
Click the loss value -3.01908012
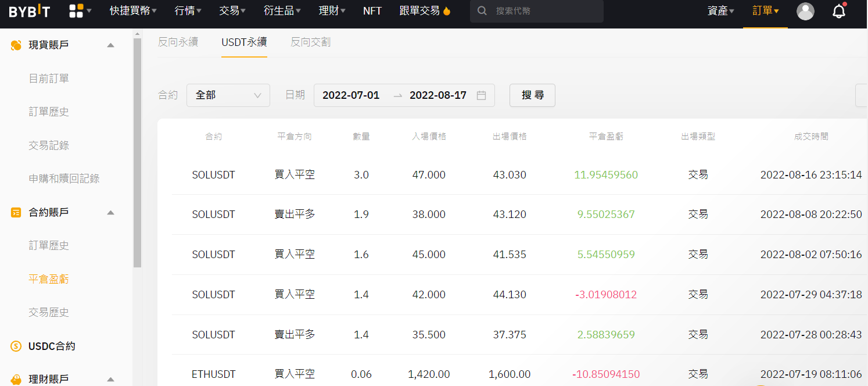coord(606,295)
